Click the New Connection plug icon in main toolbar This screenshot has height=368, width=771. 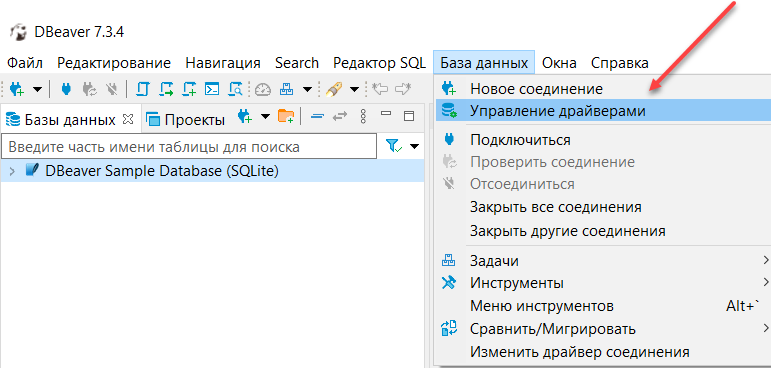click(16, 89)
